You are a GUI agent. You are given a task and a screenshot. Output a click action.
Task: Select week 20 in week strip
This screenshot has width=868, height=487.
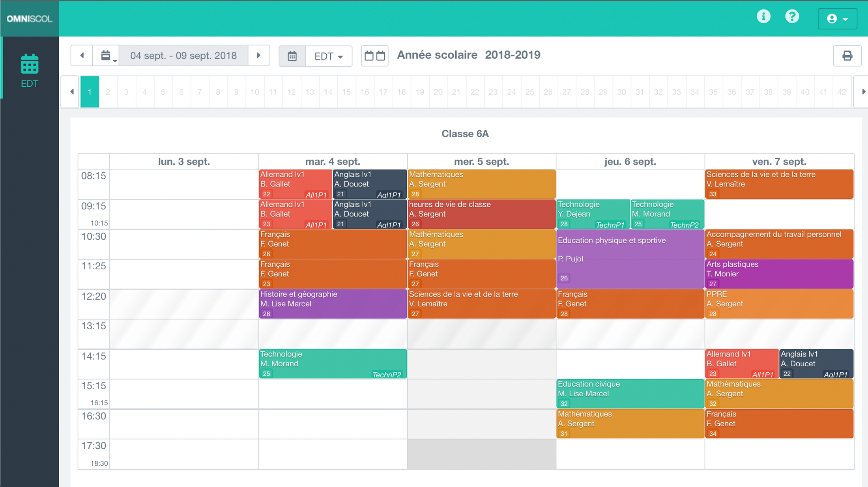[x=438, y=92]
